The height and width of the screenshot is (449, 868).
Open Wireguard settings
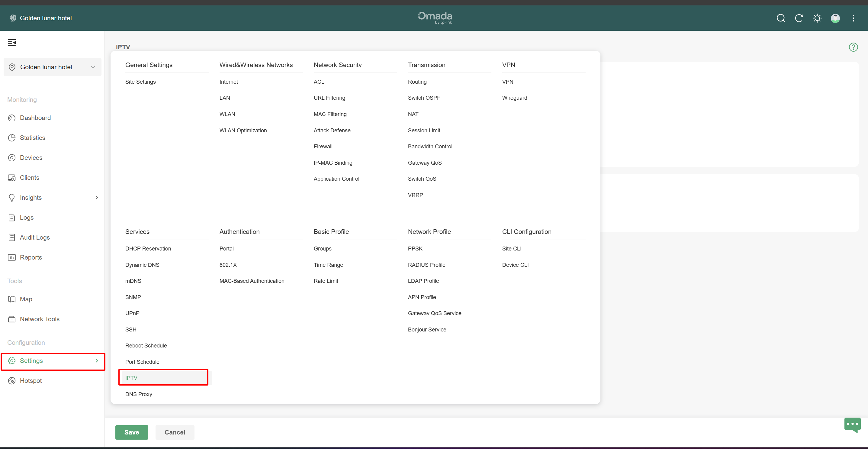(x=515, y=98)
